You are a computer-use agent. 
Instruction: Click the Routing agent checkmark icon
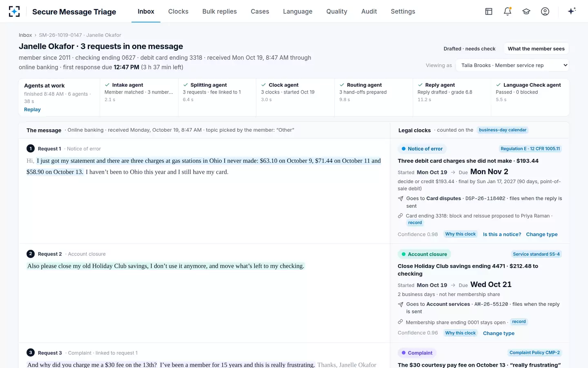click(x=342, y=85)
